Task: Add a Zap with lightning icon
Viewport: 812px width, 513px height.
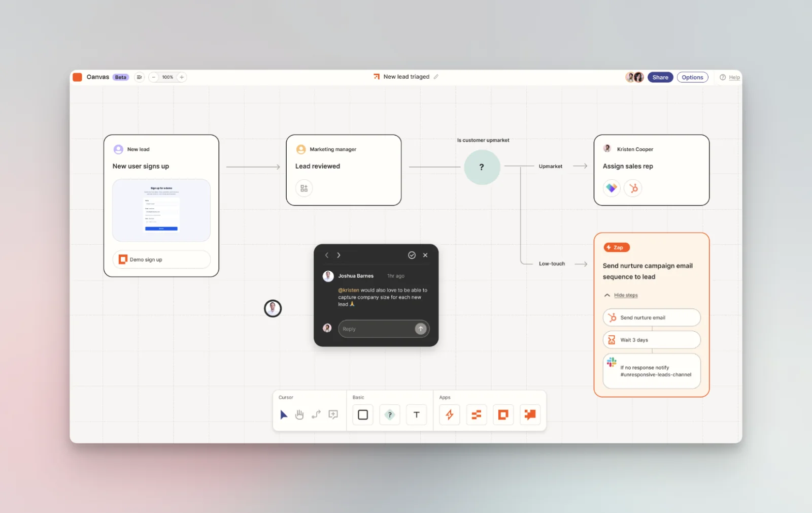Action: (x=450, y=414)
